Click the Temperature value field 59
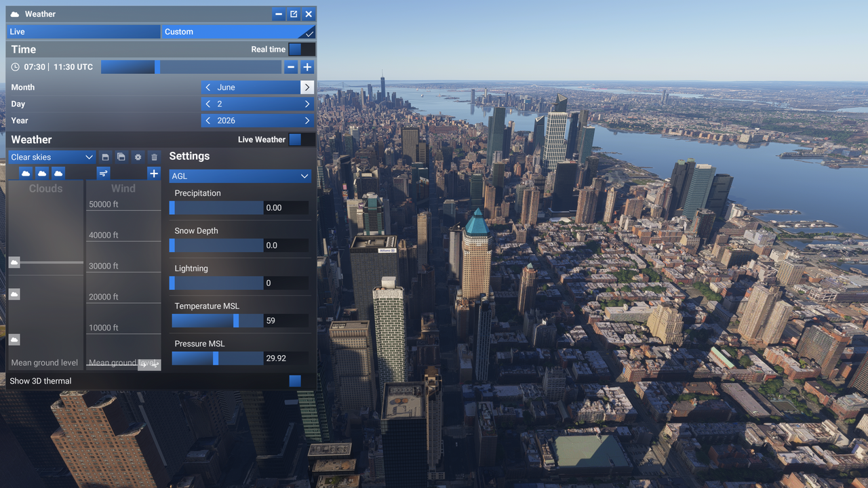Image resolution: width=868 pixels, height=488 pixels. click(x=286, y=321)
